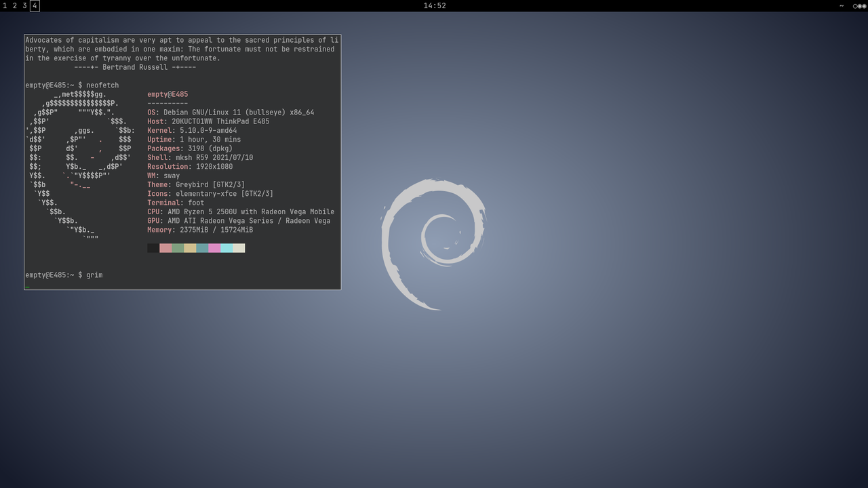Click the 'Uptime: 1 hour, 30 mins' line

click(x=194, y=140)
